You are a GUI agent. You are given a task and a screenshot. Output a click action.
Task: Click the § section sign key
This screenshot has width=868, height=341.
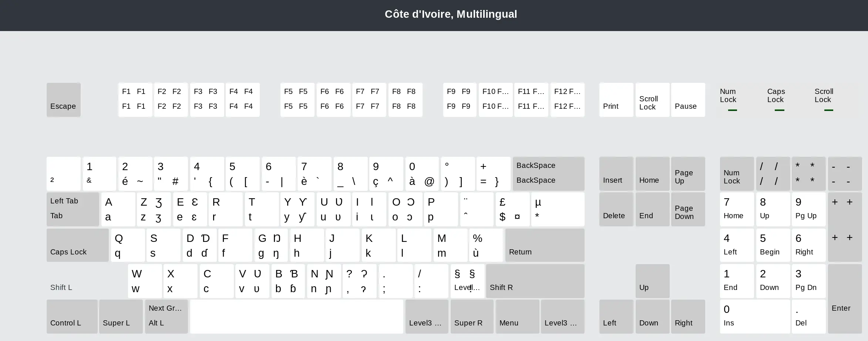coord(468,281)
